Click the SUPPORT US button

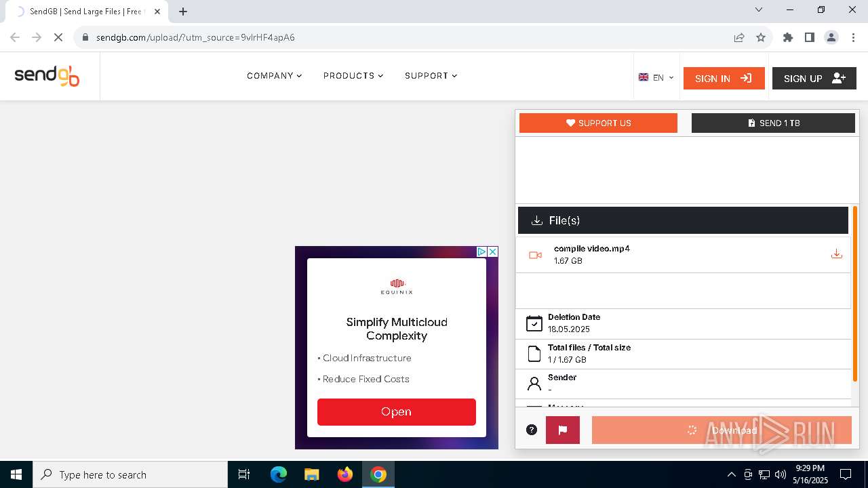598,123
